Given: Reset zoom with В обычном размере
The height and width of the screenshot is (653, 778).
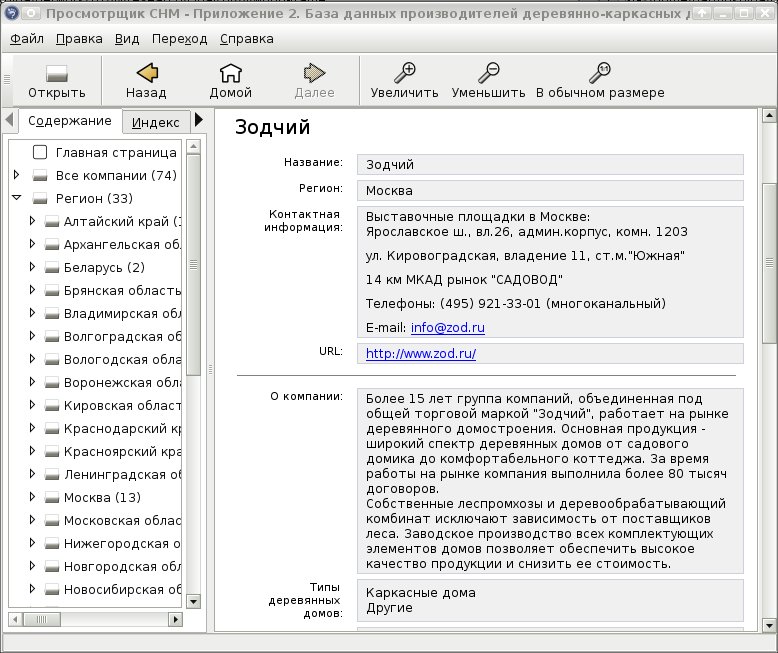Looking at the screenshot, I should pyautogui.click(x=600, y=73).
